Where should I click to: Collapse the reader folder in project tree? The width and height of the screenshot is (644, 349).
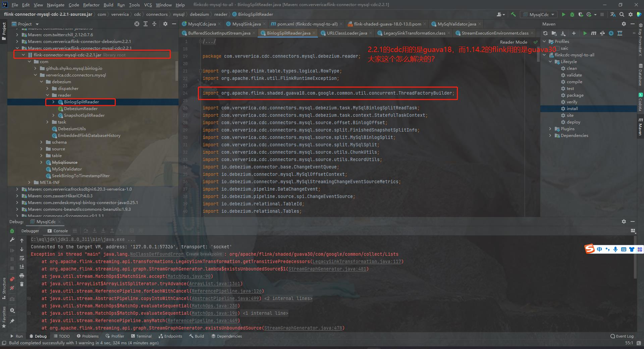point(47,95)
